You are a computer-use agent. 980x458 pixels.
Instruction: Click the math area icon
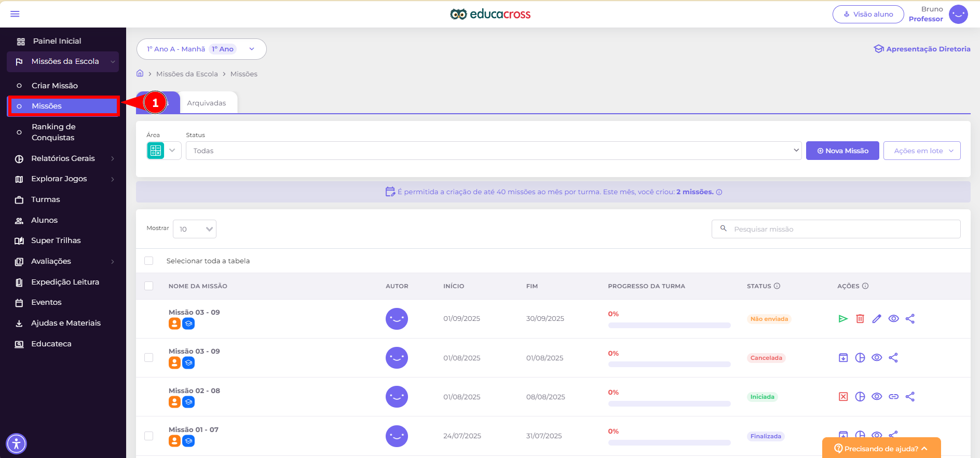[x=155, y=151]
